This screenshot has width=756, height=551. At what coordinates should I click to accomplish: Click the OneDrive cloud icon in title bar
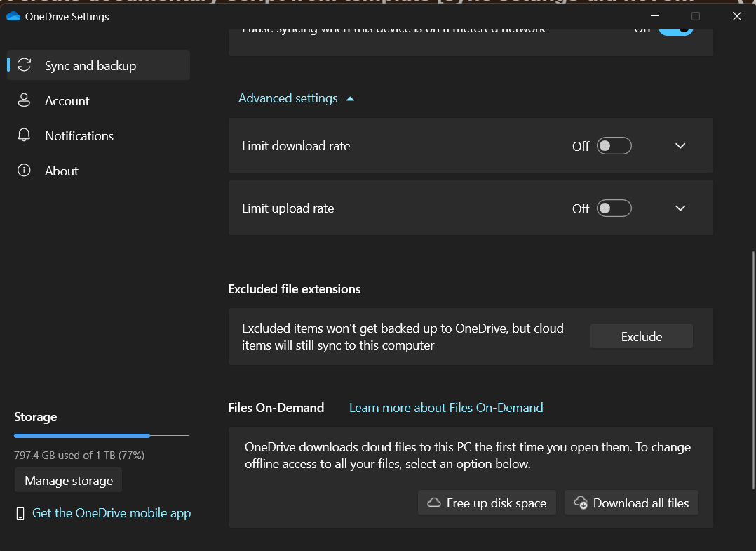(13, 16)
